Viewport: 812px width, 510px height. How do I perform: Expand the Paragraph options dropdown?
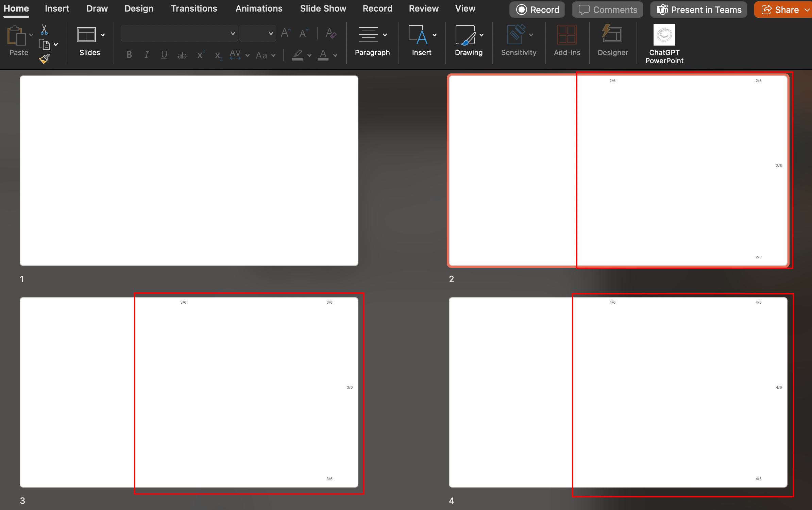tap(385, 35)
